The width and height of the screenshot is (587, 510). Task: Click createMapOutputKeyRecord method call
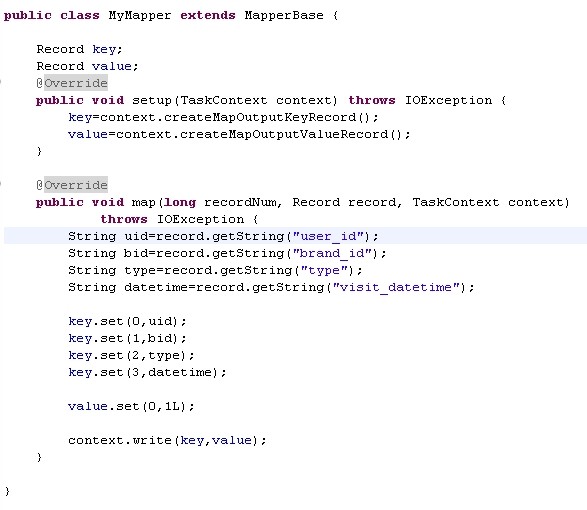coord(259,118)
